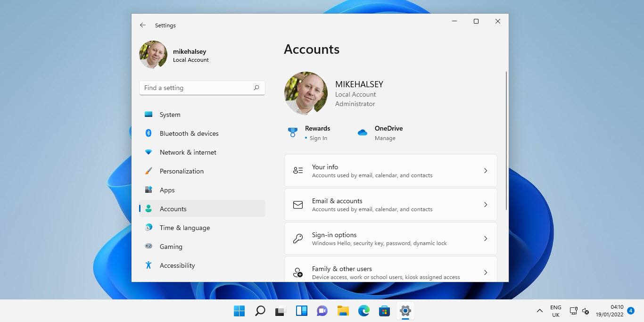This screenshot has height=322, width=644.
Task: Open Microsoft Store from the taskbar
Action: tap(384, 311)
